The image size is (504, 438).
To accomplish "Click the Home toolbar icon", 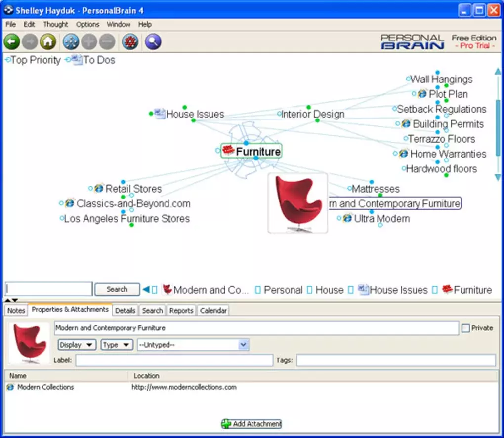I will click(x=48, y=42).
